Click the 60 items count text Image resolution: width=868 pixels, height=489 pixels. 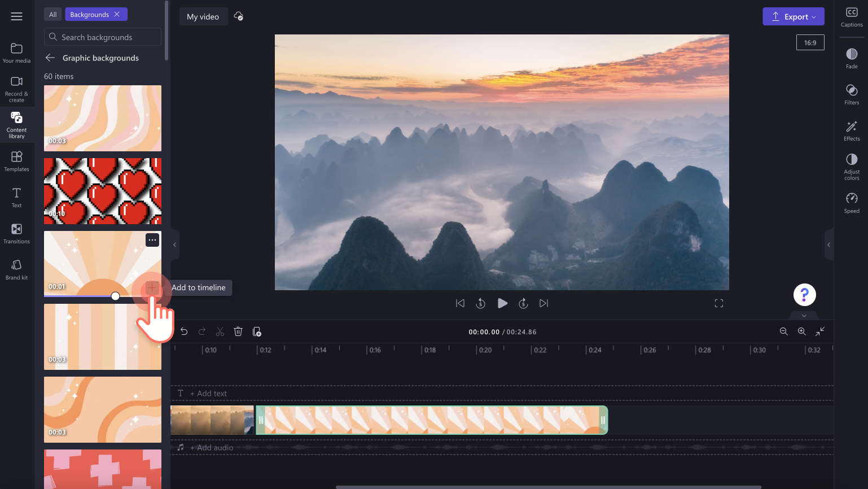59,76
